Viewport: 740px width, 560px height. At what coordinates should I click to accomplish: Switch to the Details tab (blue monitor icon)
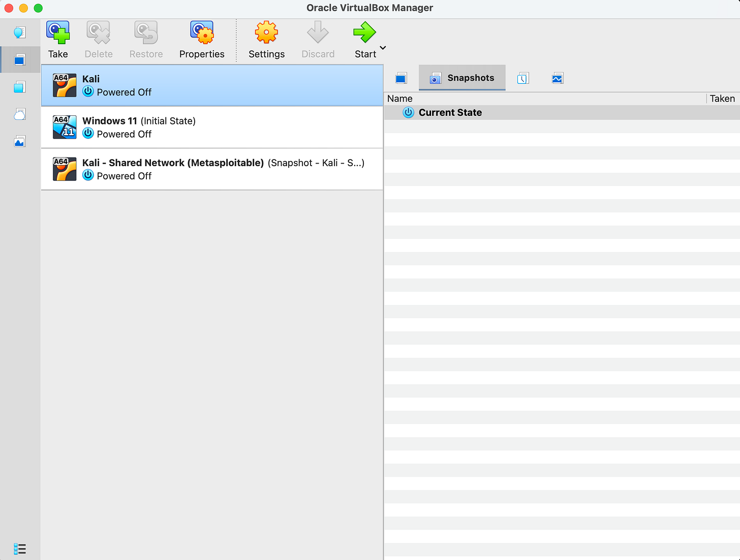click(401, 78)
